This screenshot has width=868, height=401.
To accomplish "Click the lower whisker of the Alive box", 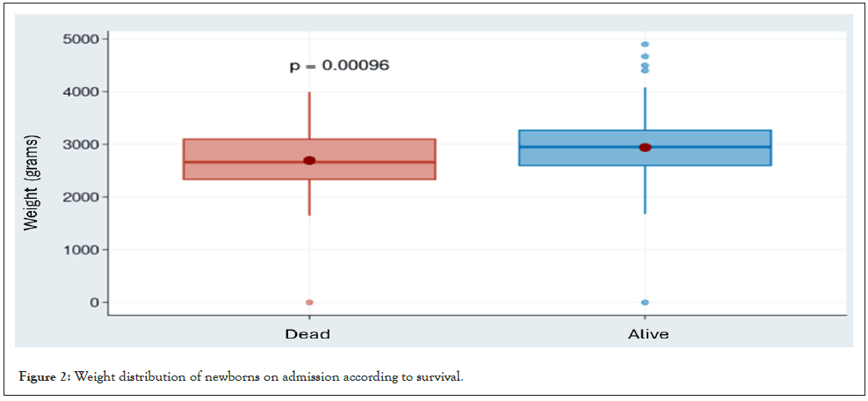I will (645, 189).
